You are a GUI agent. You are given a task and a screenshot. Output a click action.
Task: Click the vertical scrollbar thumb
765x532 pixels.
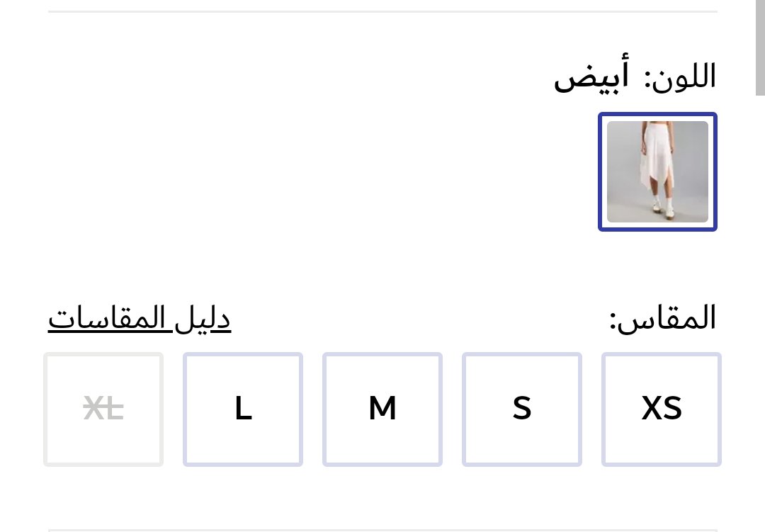tap(760, 47)
